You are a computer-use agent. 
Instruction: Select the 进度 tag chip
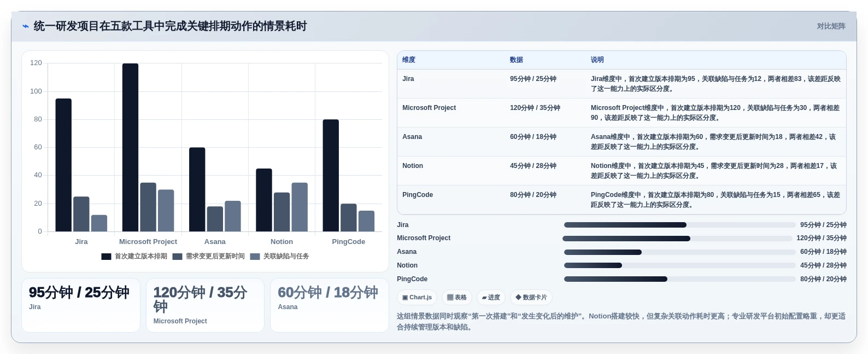491,298
